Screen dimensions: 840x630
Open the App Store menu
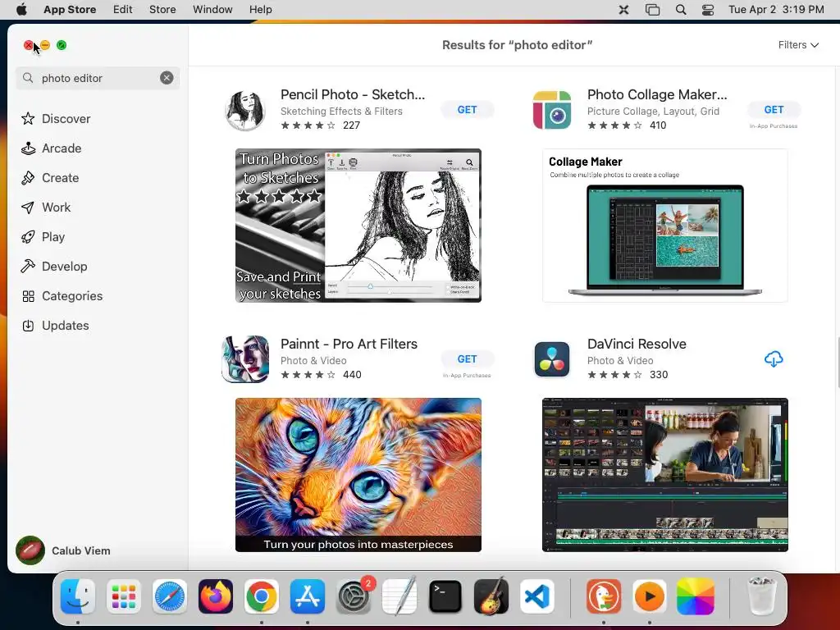pos(70,10)
